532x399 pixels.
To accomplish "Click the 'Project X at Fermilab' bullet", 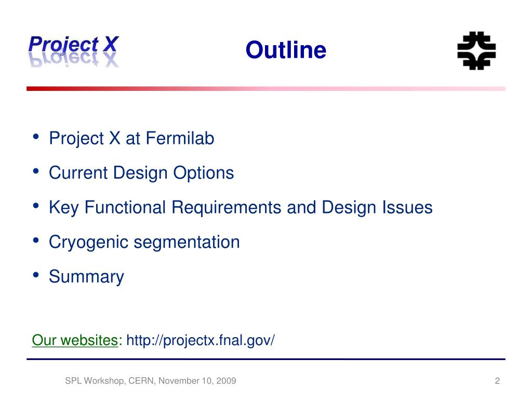I will coord(131,138).
